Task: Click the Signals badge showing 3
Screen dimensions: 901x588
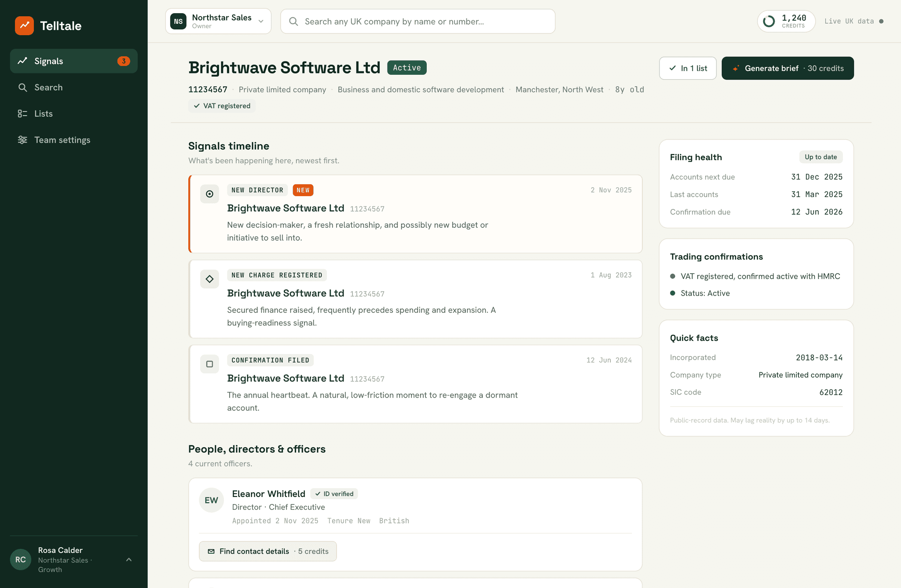Action: pos(124,61)
